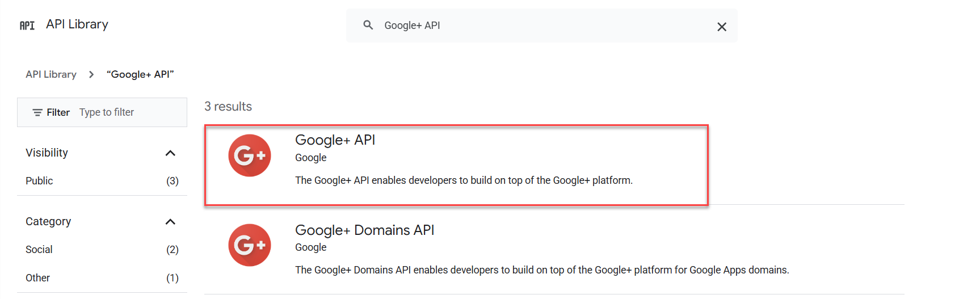The width and height of the screenshot is (980, 299).
Task: Click the (1) count beside Other
Action: click(x=173, y=278)
